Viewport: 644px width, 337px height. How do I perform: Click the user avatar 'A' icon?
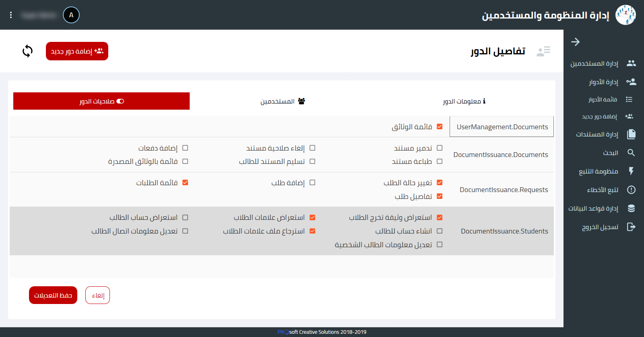coord(71,15)
